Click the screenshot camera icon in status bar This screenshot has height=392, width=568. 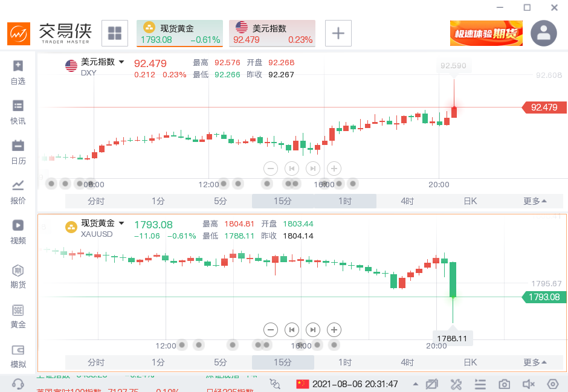click(x=504, y=384)
